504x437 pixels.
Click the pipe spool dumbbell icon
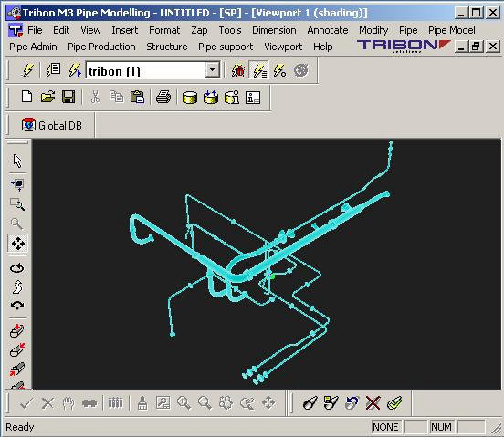(x=89, y=402)
